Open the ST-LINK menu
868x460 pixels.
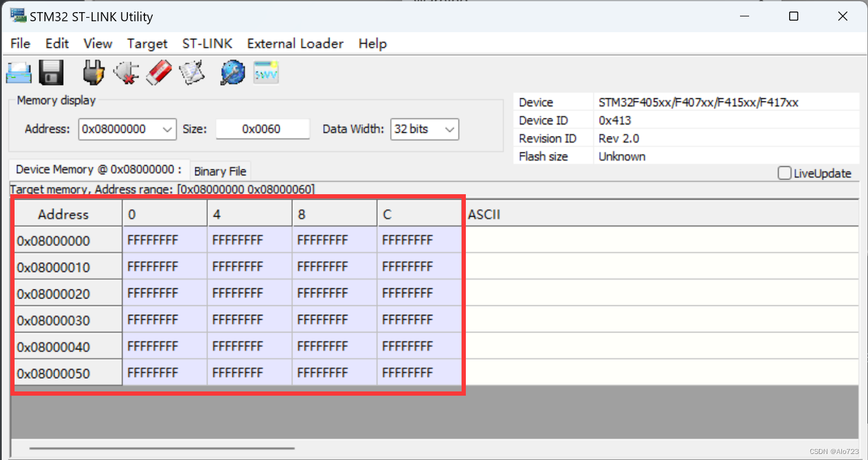pos(207,44)
